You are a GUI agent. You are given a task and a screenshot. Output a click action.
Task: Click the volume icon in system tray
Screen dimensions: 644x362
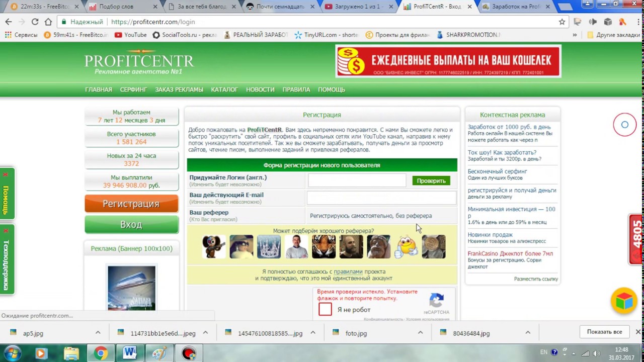(597, 353)
